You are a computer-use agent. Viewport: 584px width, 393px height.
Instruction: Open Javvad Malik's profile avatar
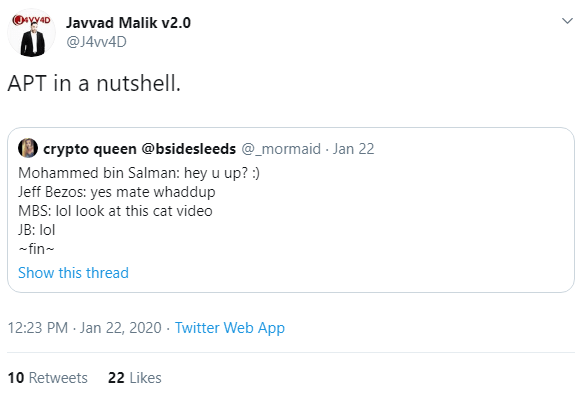click(32, 33)
